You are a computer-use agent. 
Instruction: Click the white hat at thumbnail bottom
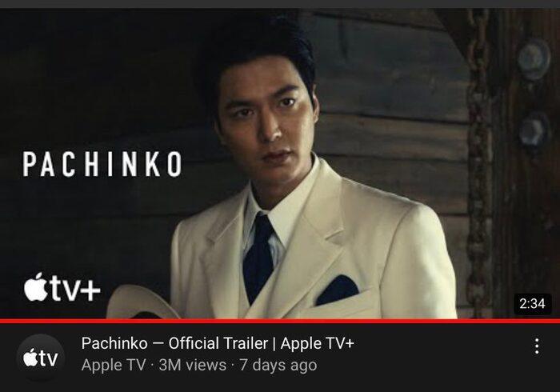(143, 303)
